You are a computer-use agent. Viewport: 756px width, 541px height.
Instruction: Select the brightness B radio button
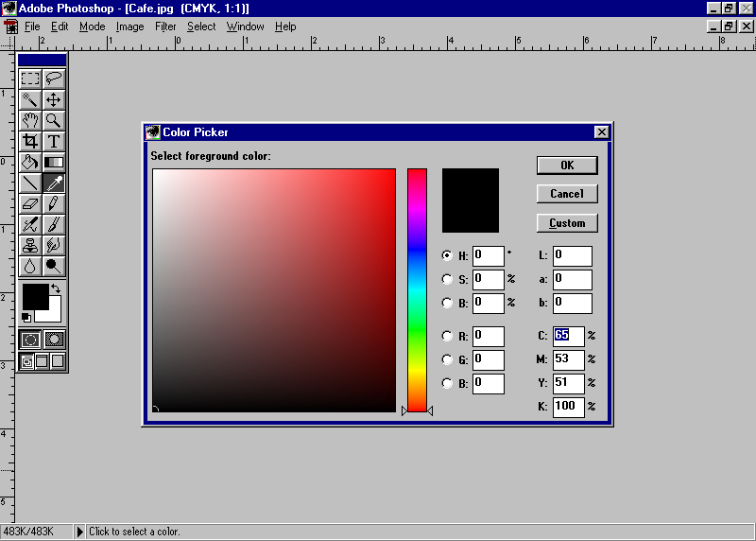click(x=447, y=303)
